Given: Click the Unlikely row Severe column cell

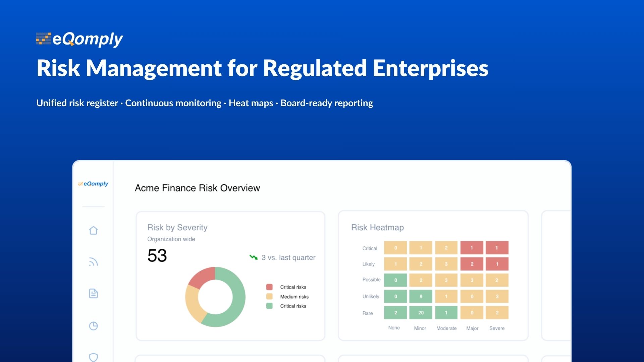Looking at the screenshot, I should (x=497, y=296).
